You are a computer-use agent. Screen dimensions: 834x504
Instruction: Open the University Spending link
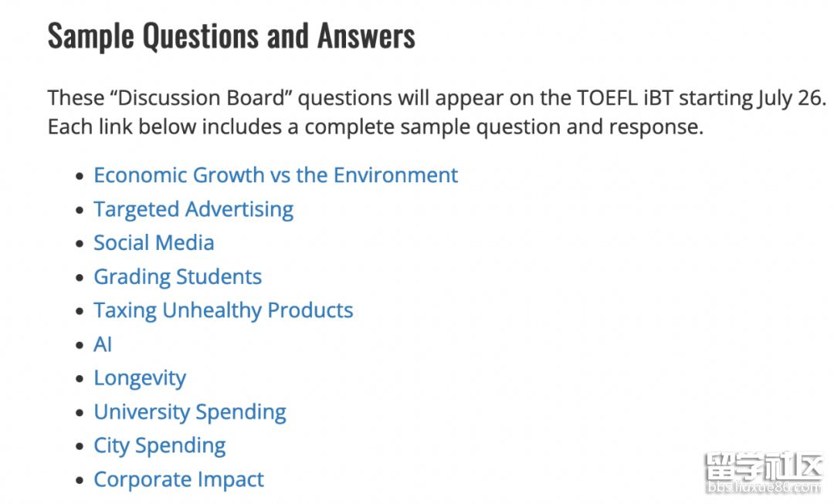[x=190, y=412]
